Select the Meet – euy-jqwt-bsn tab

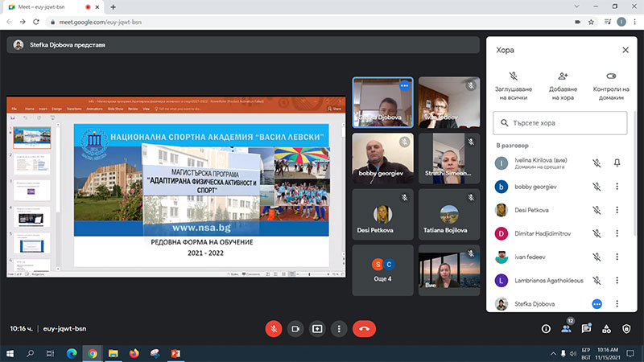tap(52, 7)
